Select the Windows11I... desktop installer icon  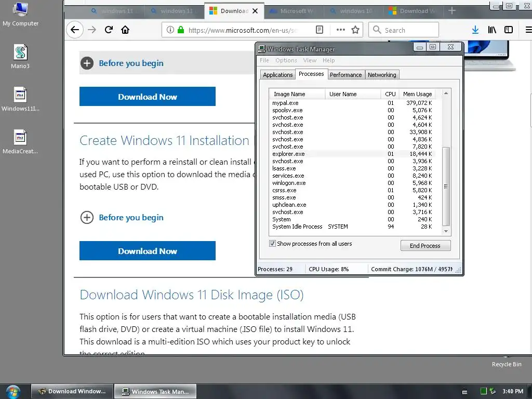tap(20, 99)
